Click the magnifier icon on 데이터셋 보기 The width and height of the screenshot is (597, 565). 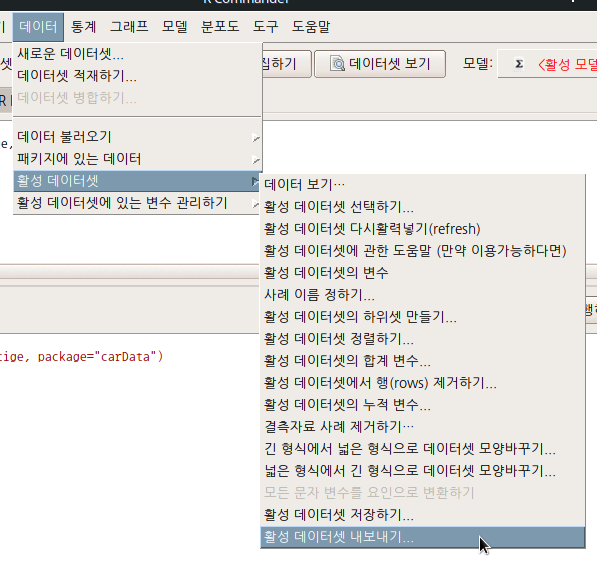[x=337, y=64]
